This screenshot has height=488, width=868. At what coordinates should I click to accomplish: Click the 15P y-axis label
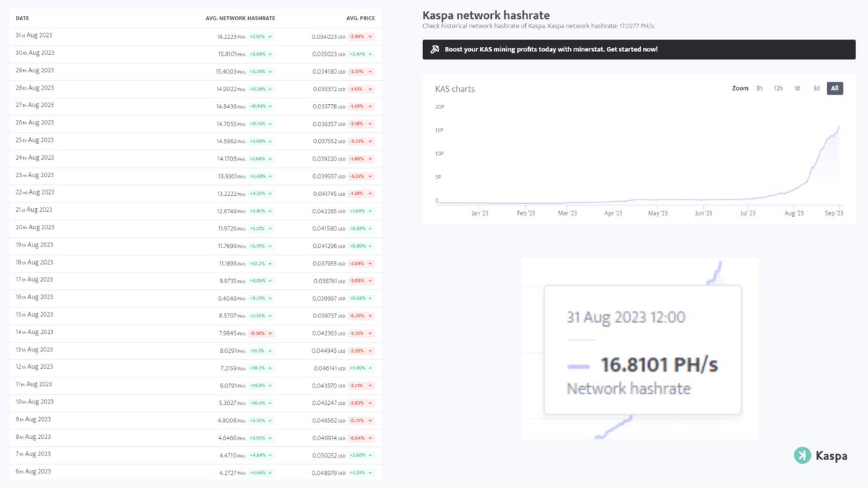439,130
